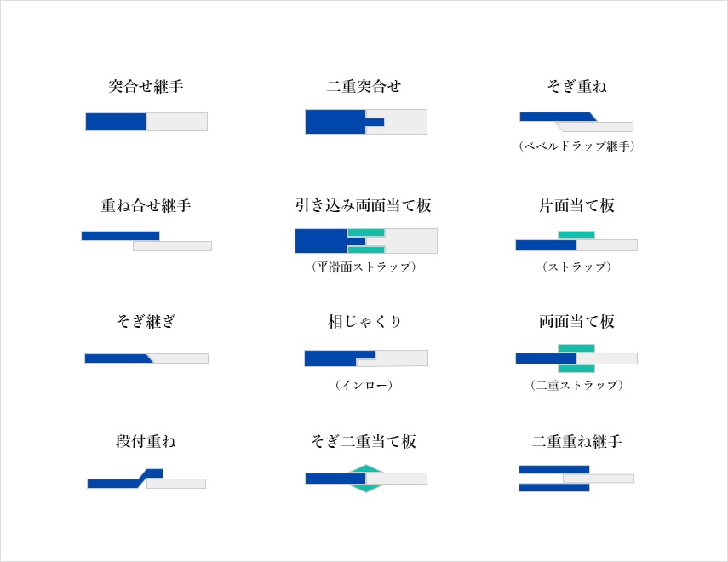Click the 相じゃくり half-lap joint diagram

point(366,358)
